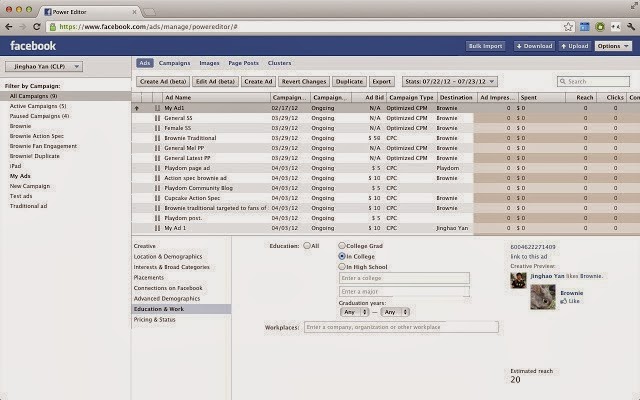The height and width of the screenshot is (400, 640).
Task: Click the green lock icon in address bar
Action: 53,27
